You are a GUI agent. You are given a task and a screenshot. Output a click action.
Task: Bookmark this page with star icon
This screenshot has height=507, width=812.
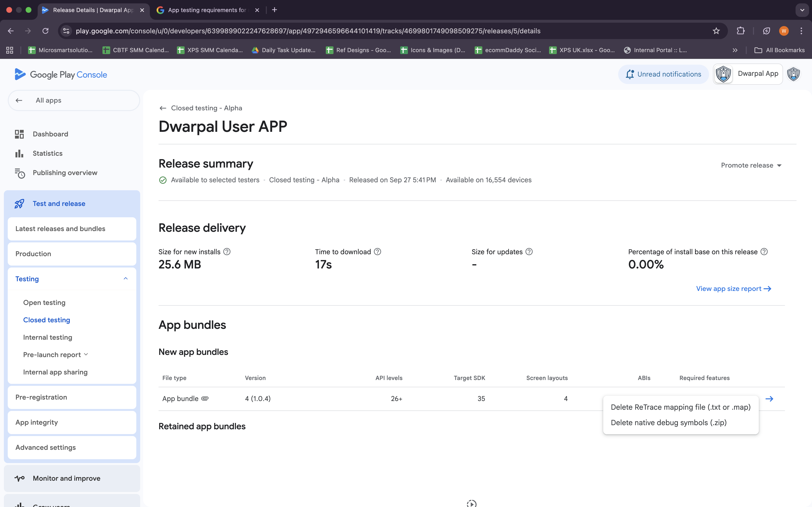[x=716, y=31]
